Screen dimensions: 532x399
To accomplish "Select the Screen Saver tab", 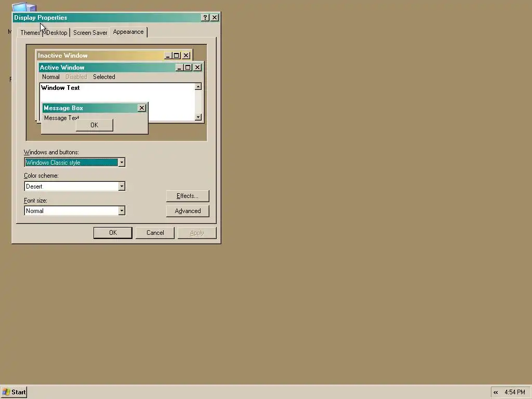I will 90,33.
